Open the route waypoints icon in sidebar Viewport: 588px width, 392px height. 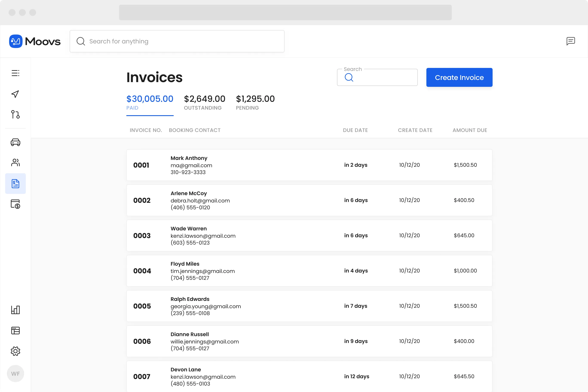click(x=15, y=115)
